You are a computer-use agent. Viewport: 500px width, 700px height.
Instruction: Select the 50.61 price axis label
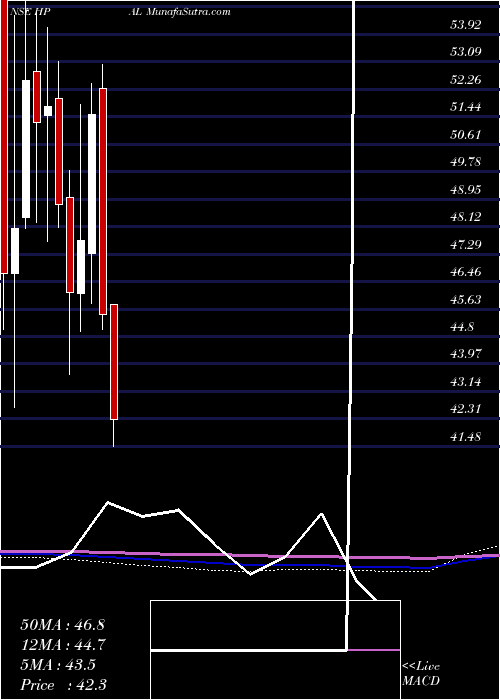click(x=466, y=134)
